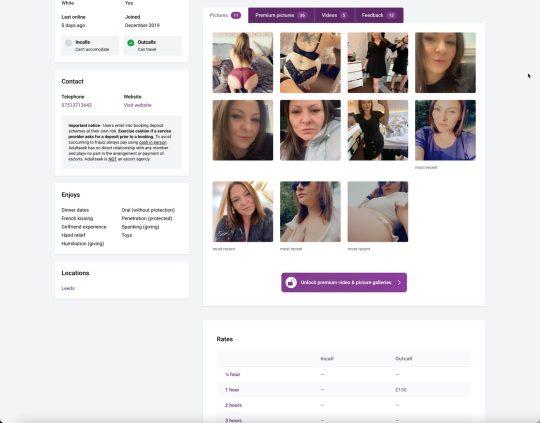Screen dimensions: 540x423
Task: Click the Visit website link
Action: 137,105
